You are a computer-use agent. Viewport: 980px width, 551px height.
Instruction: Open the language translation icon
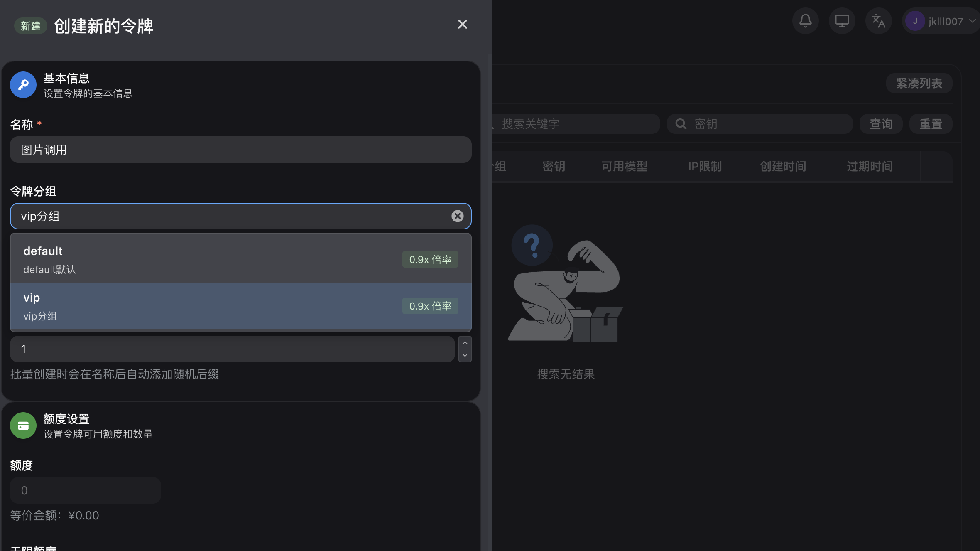click(878, 21)
